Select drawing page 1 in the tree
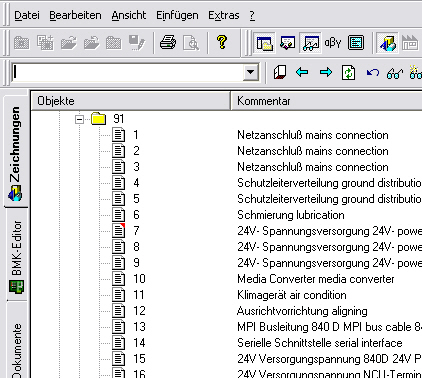 pyautogui.click(x=136, y=135)
